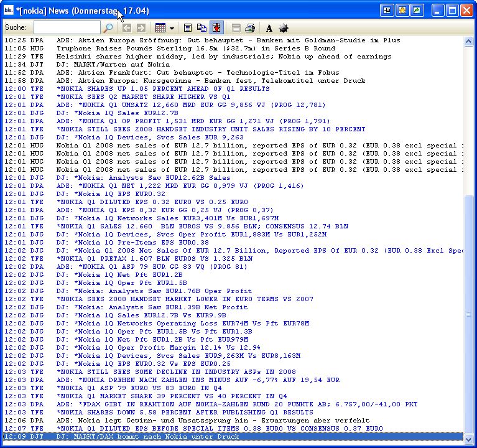The height and width of the screenshot is (448, 477).
Task: Click the scrollbar up arrow
Action: click(x=468, y=42)
